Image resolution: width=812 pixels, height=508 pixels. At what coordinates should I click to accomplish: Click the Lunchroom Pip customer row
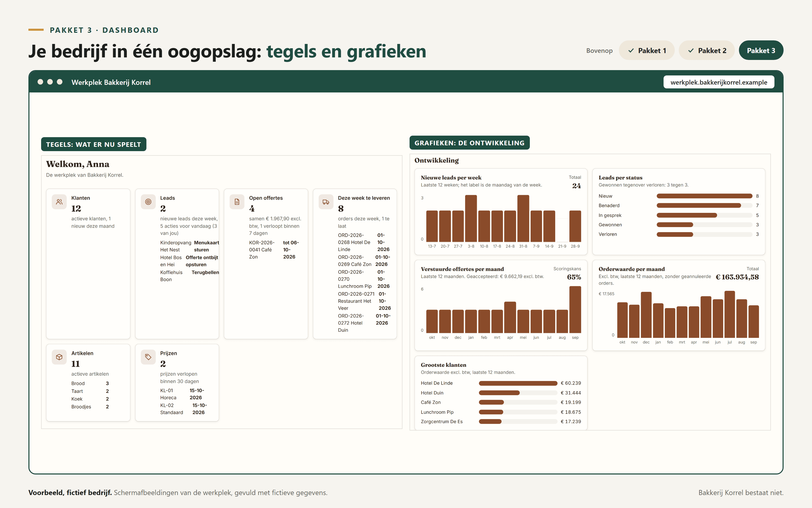[x=501, y=412]
